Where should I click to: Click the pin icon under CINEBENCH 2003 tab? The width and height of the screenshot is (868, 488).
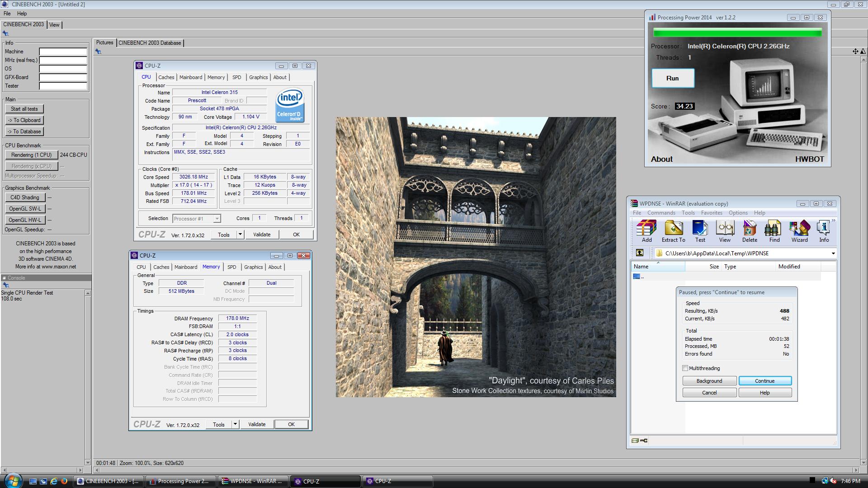(x=5, y=33)
